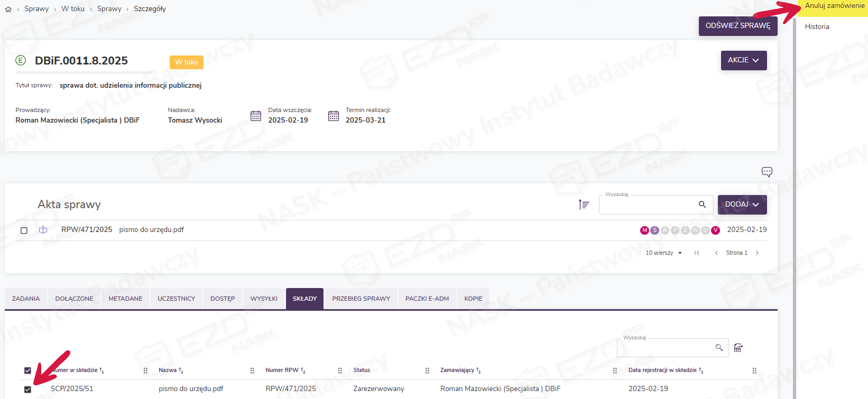Viewport: 868px width, 399px height.
Task: Go to the next page arrow in pagination
Action: pyautogui.click(x=757, y=253)
